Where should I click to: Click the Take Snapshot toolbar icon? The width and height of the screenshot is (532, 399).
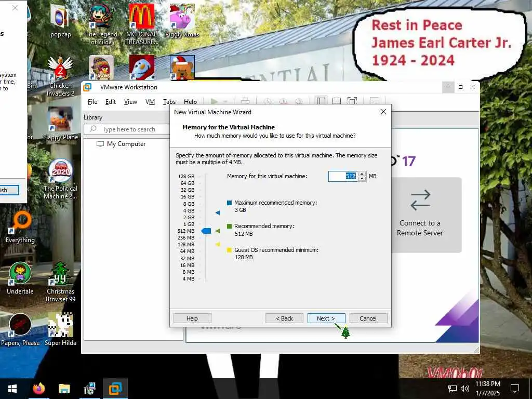point(268,101)
